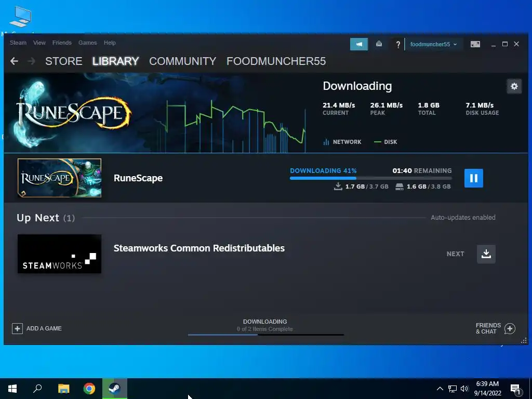532x399 pixels.
Task: Open the Friends menu
Action: (x=62, y=43)
